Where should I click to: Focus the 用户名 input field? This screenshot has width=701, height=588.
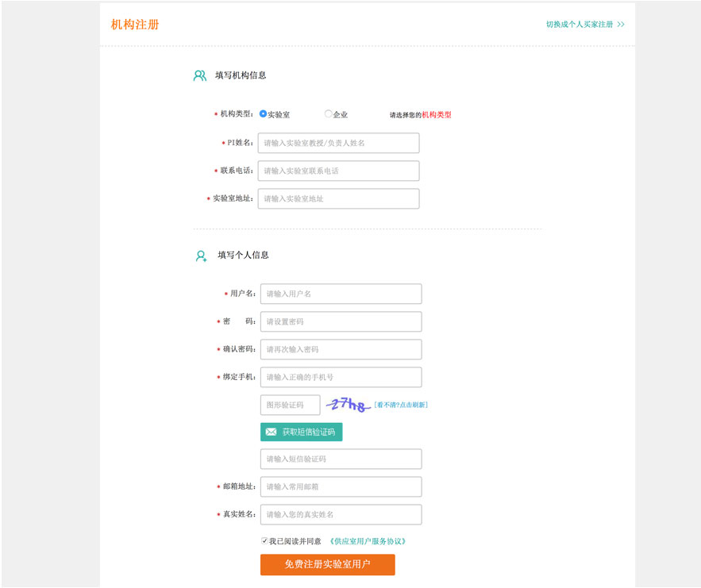tap(341, 294)
